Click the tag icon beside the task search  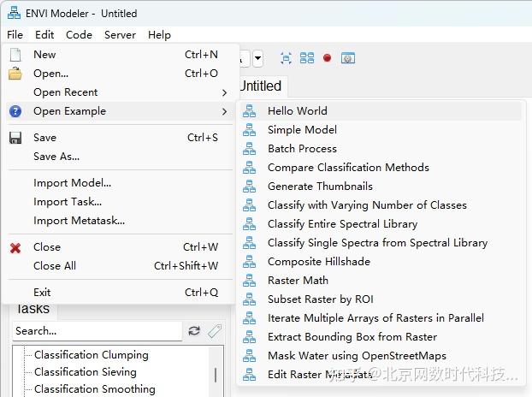[x=214, y=331]
